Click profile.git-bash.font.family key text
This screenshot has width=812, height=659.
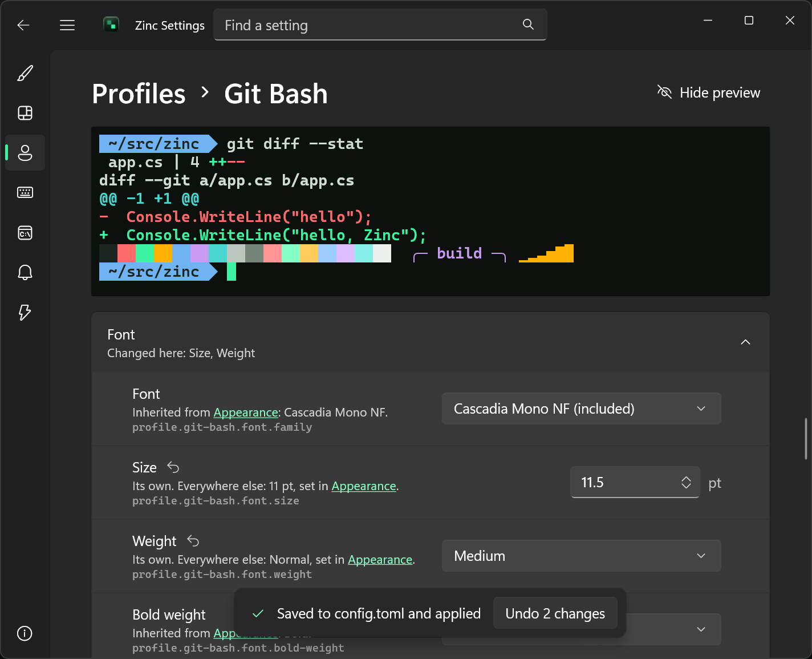coord(222,427)
